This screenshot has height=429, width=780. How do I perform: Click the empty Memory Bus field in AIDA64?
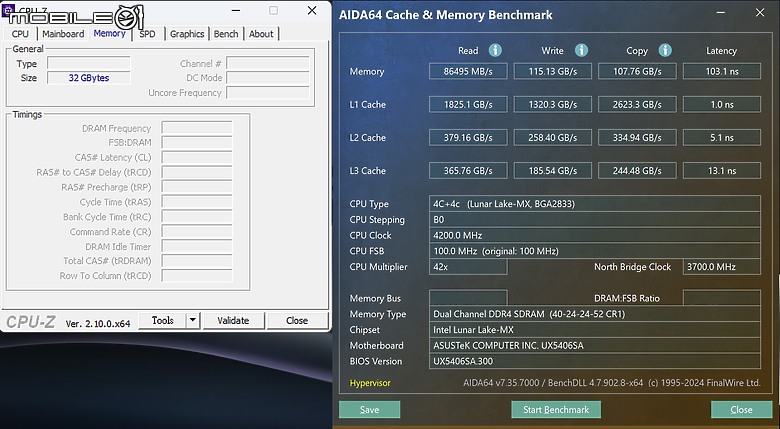coord(468,298)
